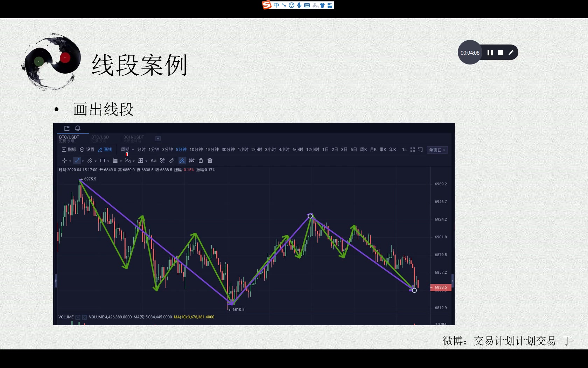The image size is (588, 368).
Task: Open the alert bell notifications
Action: (x=78, y=128)
